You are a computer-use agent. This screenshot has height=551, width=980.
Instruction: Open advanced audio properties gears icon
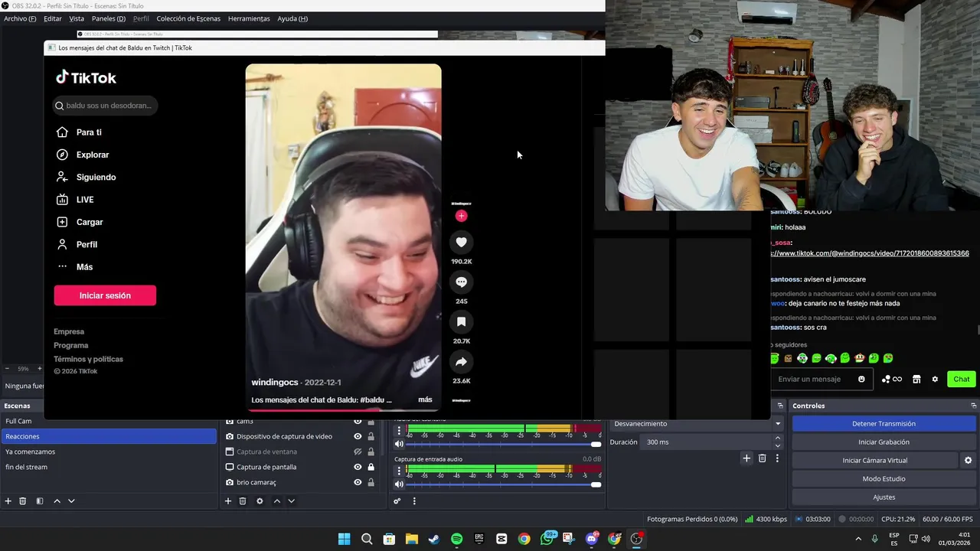coord(397,501)
